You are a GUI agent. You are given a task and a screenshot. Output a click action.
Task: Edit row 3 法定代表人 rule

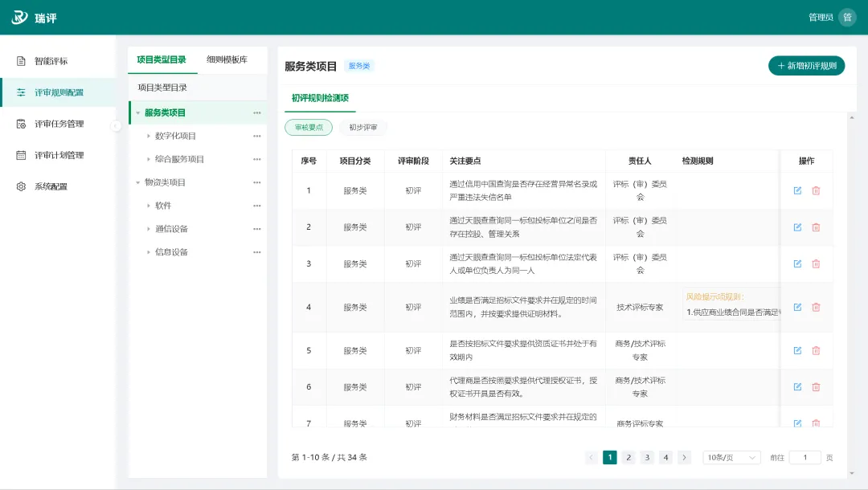(x=797, y=263)
